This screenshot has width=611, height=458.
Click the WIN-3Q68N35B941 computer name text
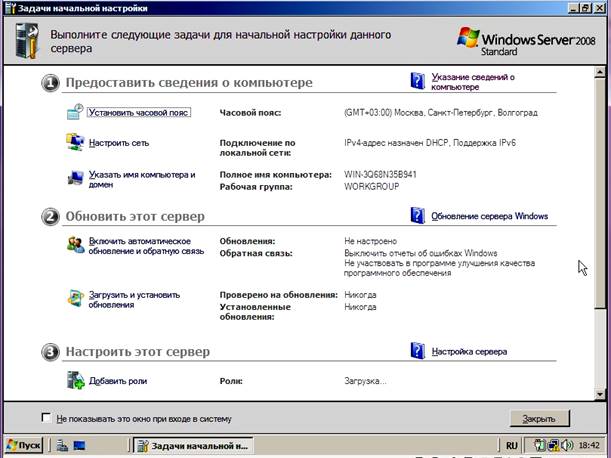click(x=380, y=174)
